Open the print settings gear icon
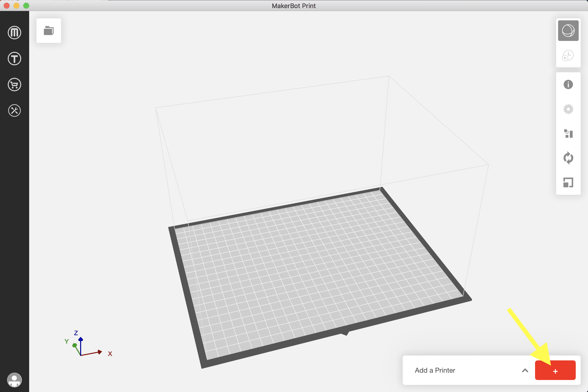 click(x=568, y=109)
